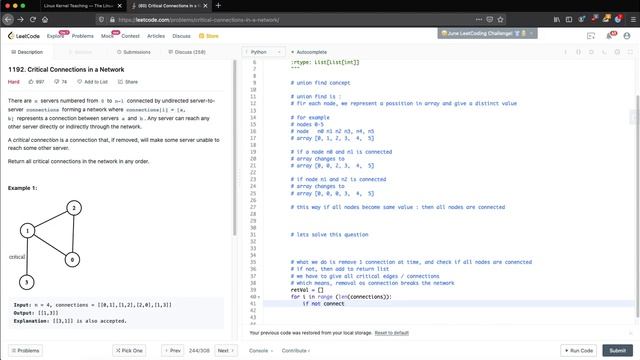Open a new browser tab with plus icon
This screenshot has width=640, height=360.
pos(218,6)
